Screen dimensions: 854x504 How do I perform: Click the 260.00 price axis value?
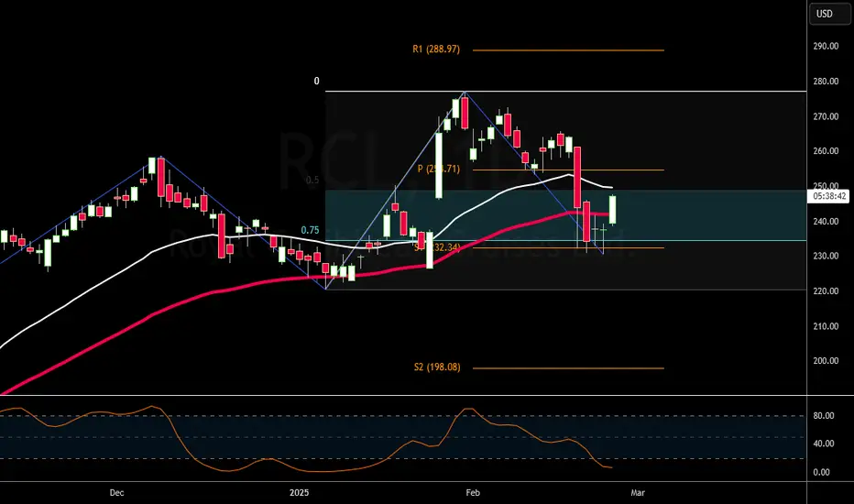coord(826,151)
